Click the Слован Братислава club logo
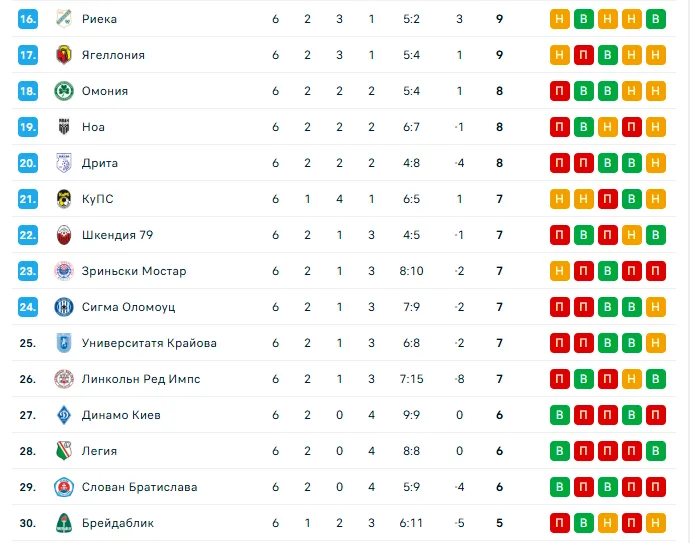This screenshot has height=543, width=690. pyautogui.click(x=63, y=487)
